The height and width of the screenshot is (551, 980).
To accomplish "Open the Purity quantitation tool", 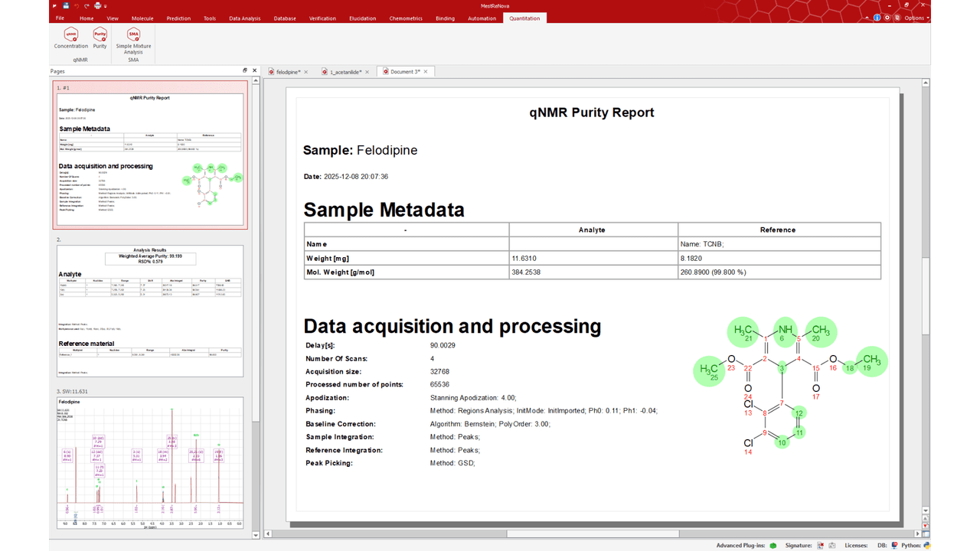I will 100,38.
